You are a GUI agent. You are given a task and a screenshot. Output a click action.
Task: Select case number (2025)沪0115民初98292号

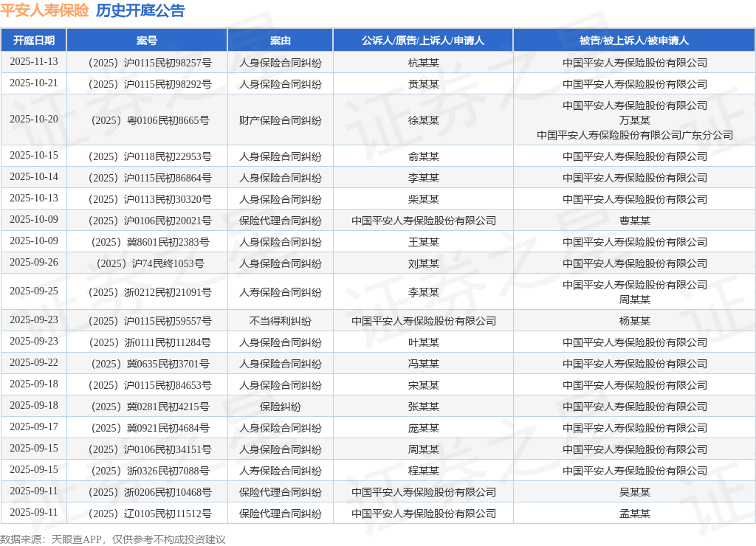tap(150, 84)
